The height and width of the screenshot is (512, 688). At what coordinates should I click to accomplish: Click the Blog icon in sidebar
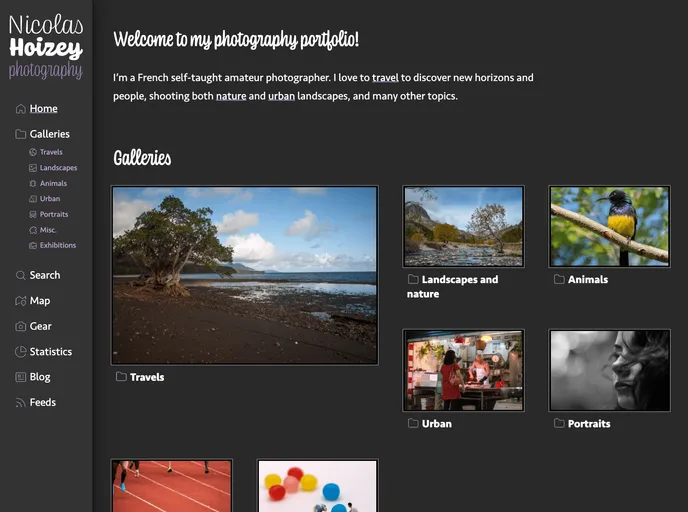(20, 377)
